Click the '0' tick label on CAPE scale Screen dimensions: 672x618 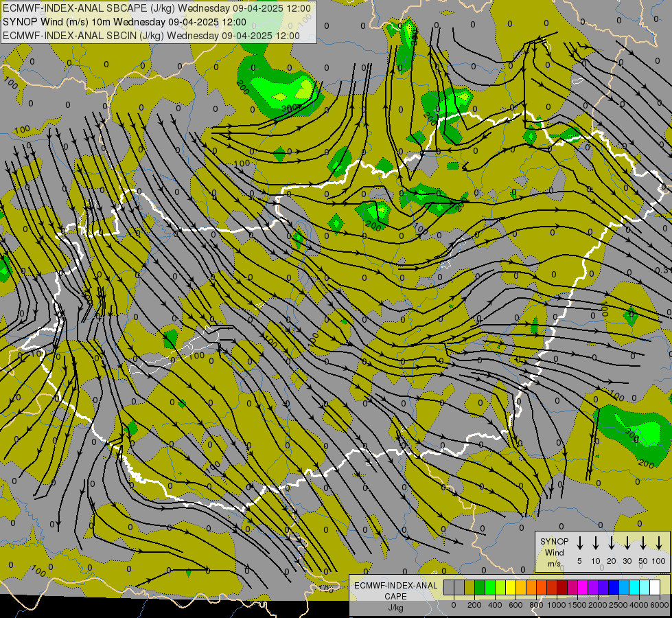coord(454,605)
